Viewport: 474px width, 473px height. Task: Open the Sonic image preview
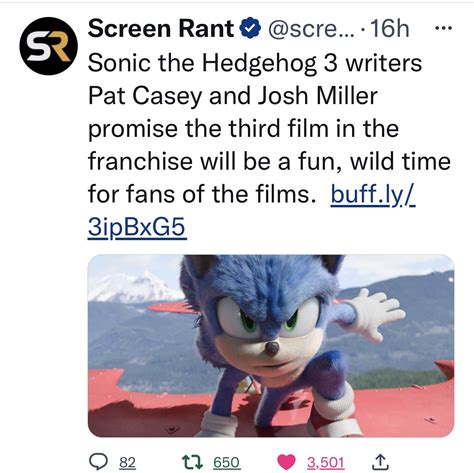click(x=271, y=346)
